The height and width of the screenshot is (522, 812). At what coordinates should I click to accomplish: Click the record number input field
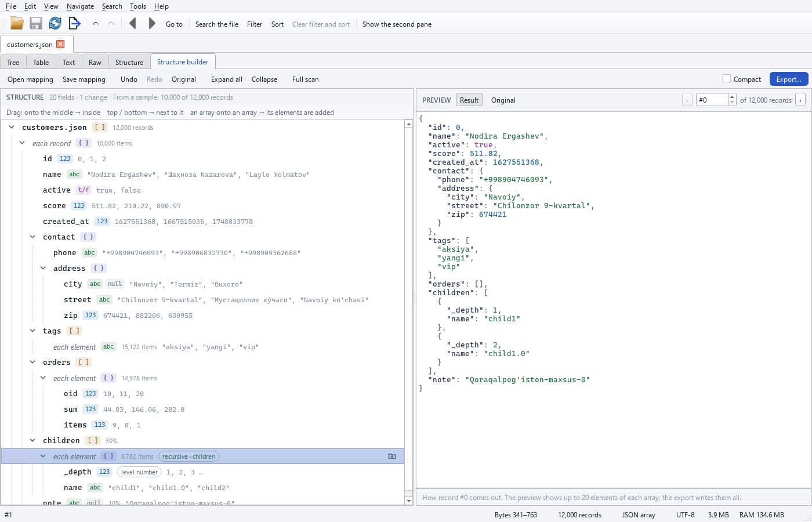[x=712, y=100]
